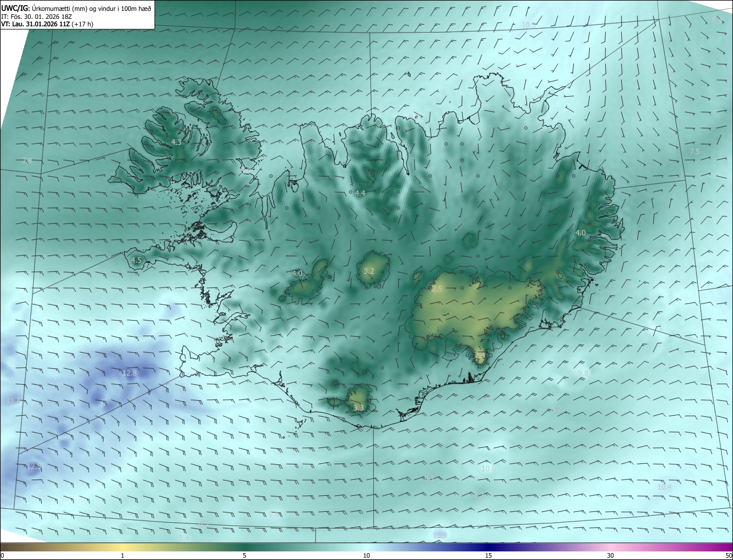Screen dimensions: 733x560
Task: Pick the brown end of the color bar above the 0 tick
Action: pyautogui.click(x=5, y=547)
